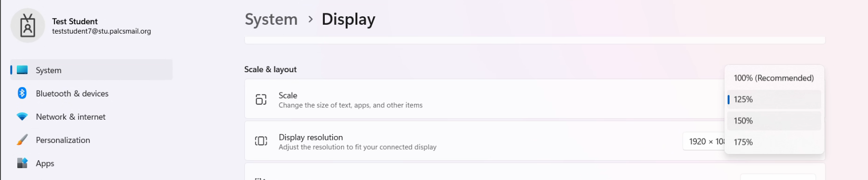
Task: Pick the 150% scale option
Action: [x=774, y=121]
